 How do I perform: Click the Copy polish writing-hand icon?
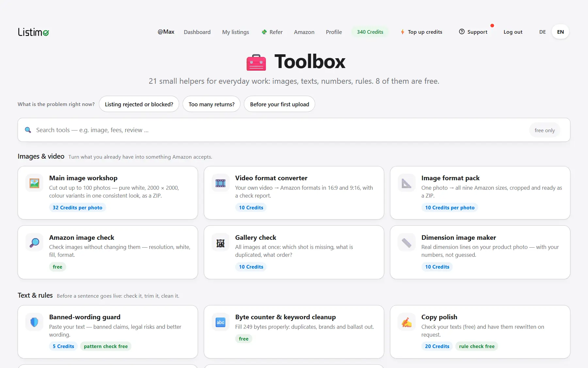[x=406, y=322]
